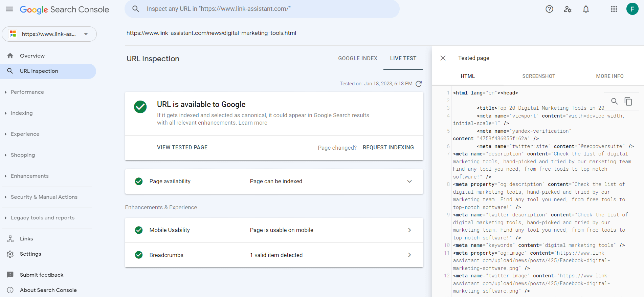The height and width of the screenshot is (297, 644).
Task: Click 'Page is usable on mobile' status
Action: pos(282,230)
